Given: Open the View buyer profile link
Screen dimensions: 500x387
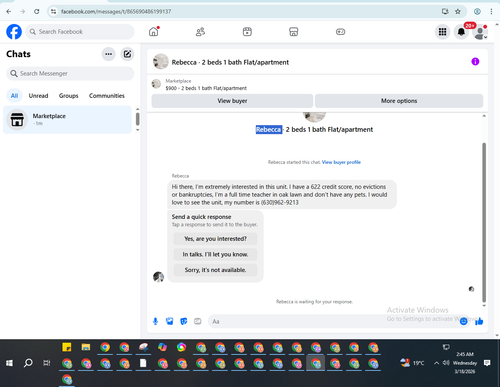Looking at the screenshot, I should tap(341, 162).
